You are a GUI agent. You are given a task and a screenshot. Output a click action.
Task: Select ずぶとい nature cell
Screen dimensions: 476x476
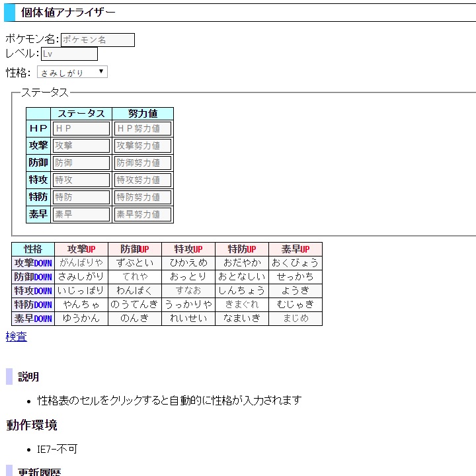tap(135, 263)
